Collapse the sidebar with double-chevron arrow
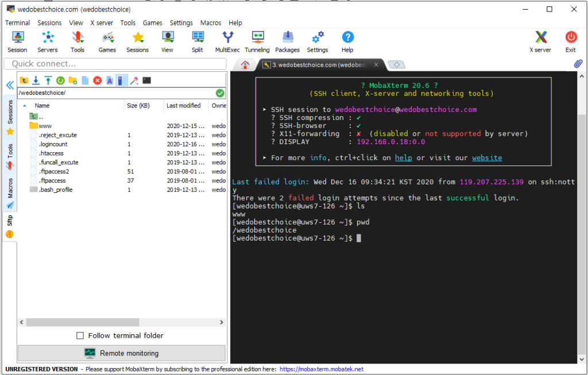 click(10, 85)
